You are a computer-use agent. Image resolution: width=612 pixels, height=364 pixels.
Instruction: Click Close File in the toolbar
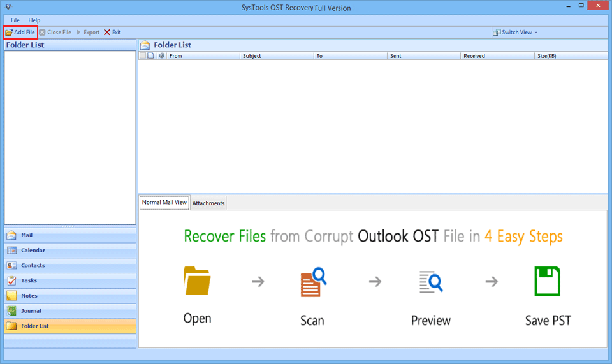55,33
